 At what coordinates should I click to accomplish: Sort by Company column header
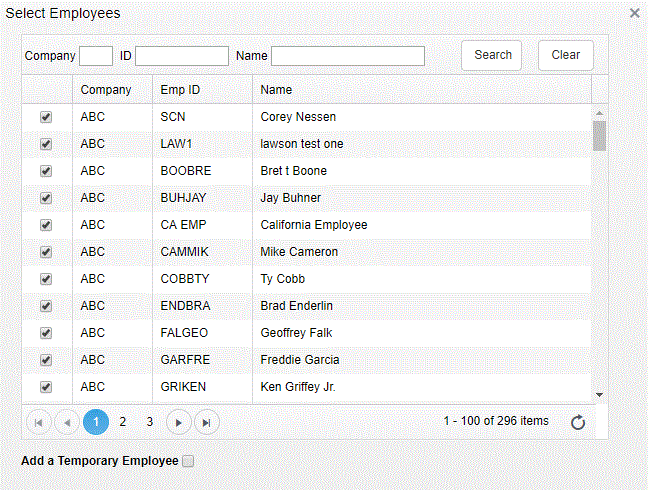[112, 89]
